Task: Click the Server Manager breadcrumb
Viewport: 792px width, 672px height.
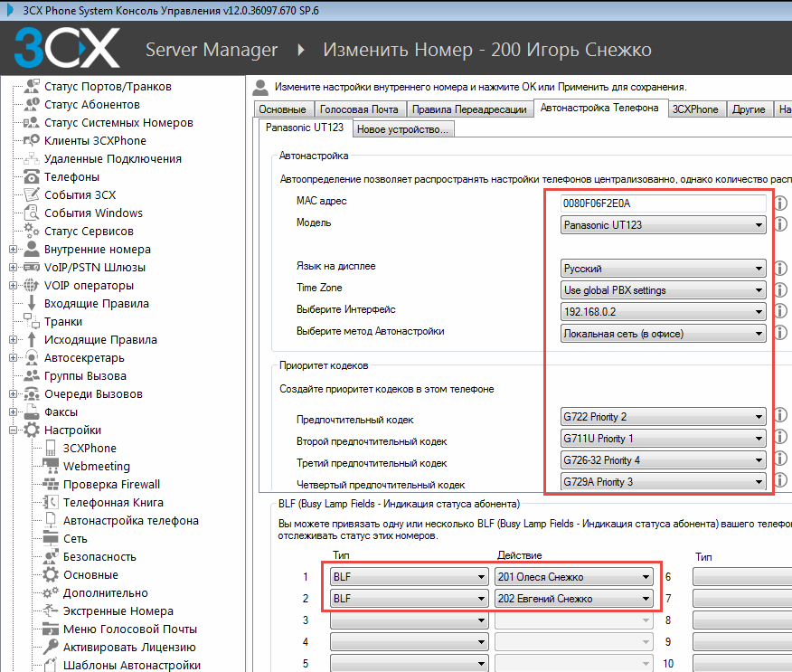Action: 212,50
